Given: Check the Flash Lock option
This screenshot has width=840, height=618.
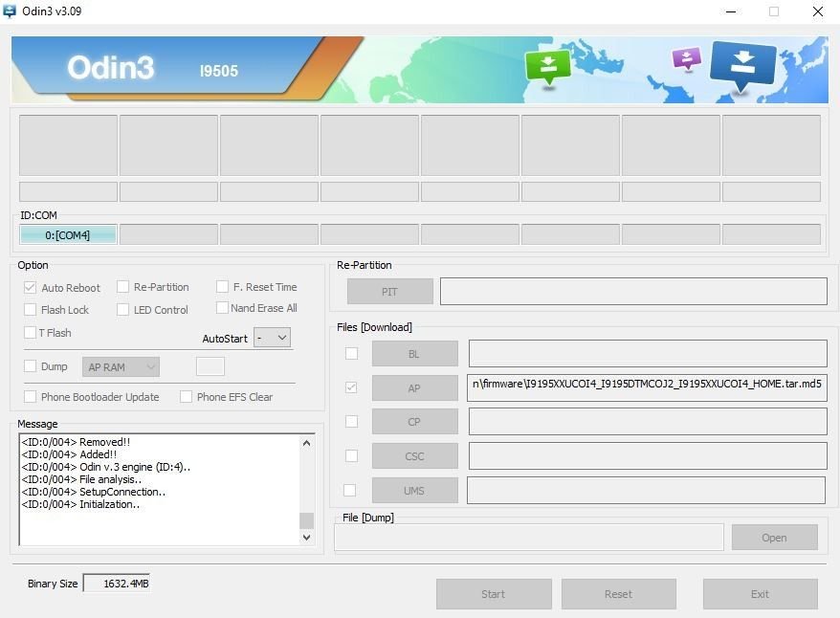Looking at the screenshot, I should [30, 310].
